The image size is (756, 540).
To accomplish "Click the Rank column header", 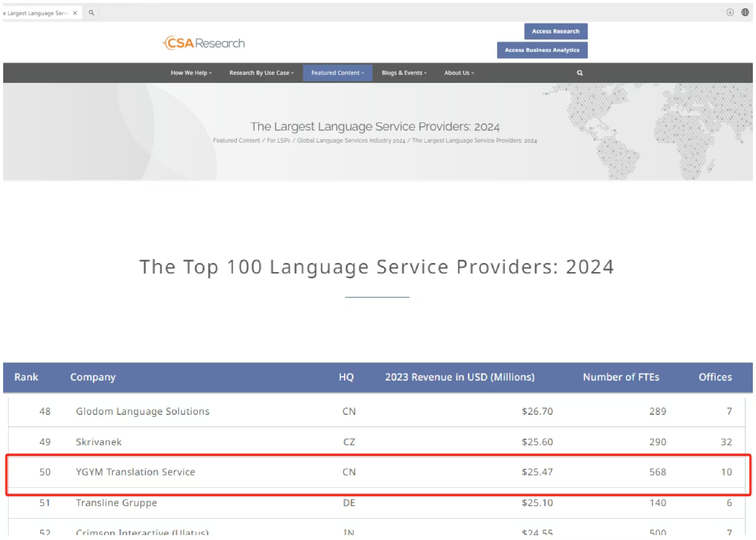I will coord(26,377).
